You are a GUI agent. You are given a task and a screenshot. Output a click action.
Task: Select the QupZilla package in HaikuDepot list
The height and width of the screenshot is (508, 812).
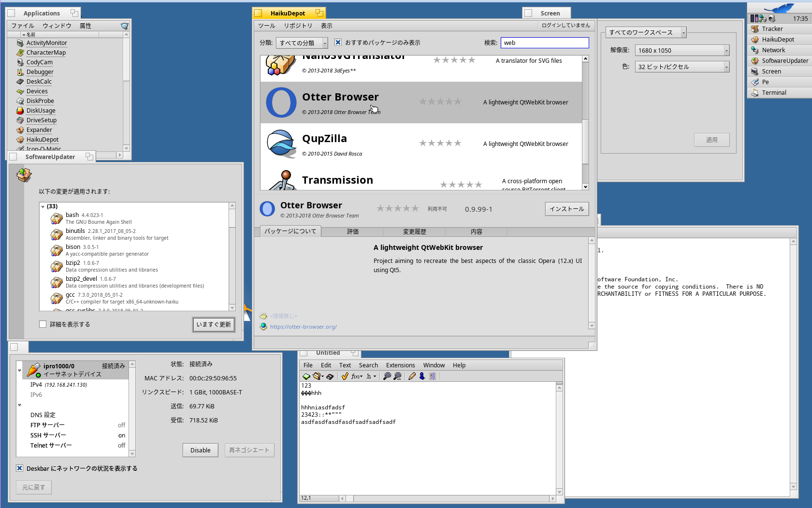[x=421, y=144]
